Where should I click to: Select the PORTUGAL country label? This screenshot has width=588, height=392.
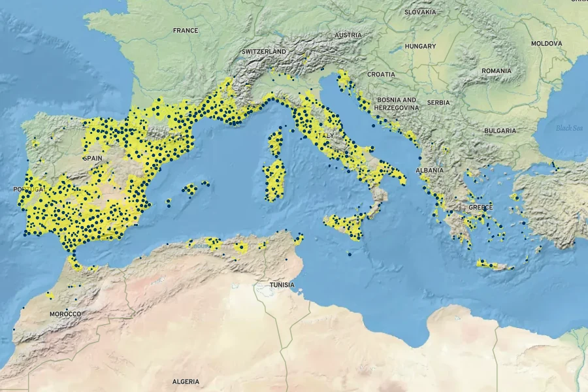tap(29, 189)
